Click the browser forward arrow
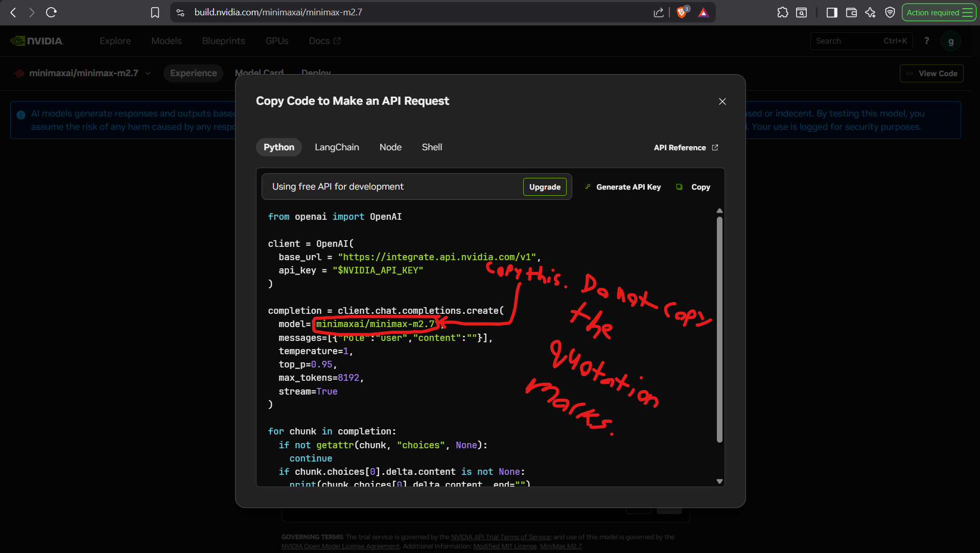This screenshot has height=553, width=980. click(32, 12)
